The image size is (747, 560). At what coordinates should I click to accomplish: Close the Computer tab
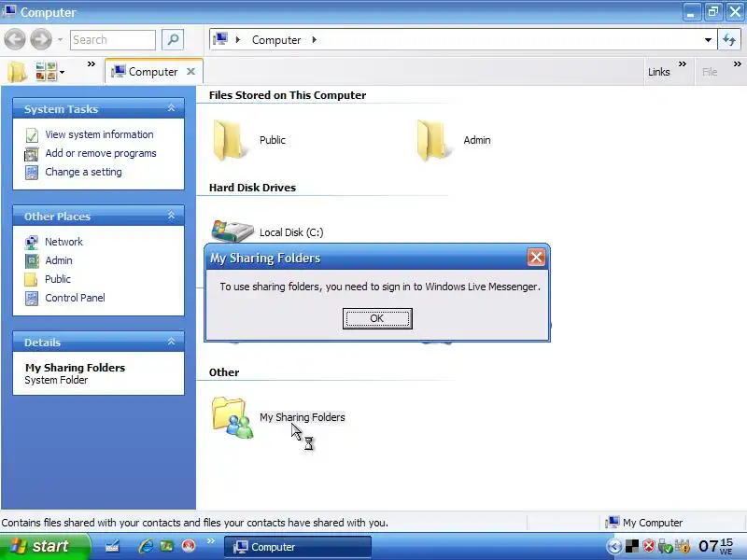pos(190,72)
